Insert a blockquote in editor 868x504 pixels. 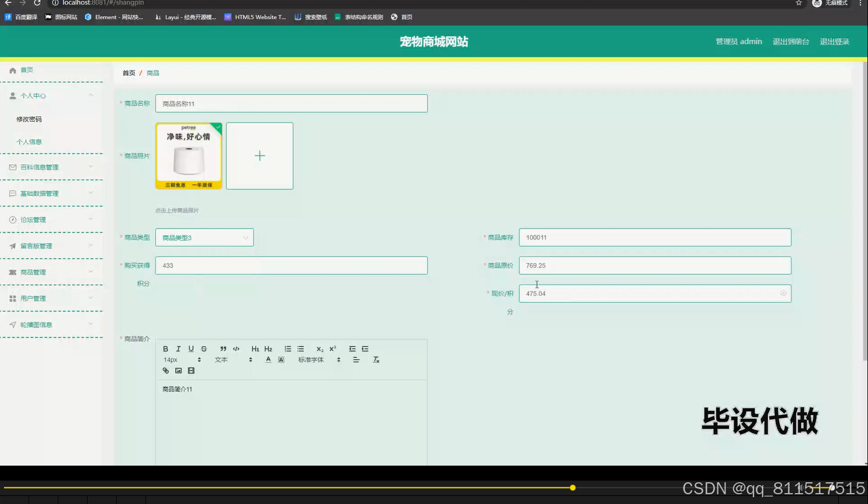coord(223,349)
